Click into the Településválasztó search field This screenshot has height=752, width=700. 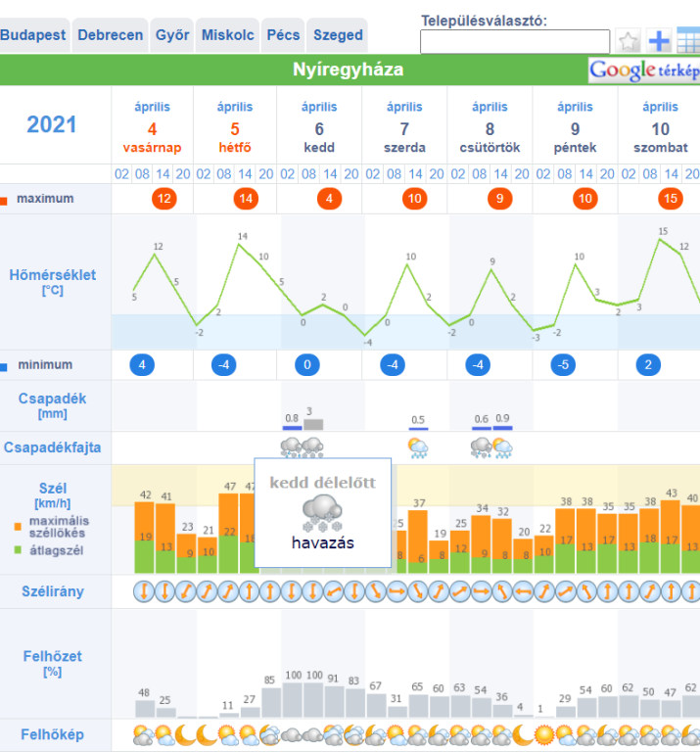[514, 41]
